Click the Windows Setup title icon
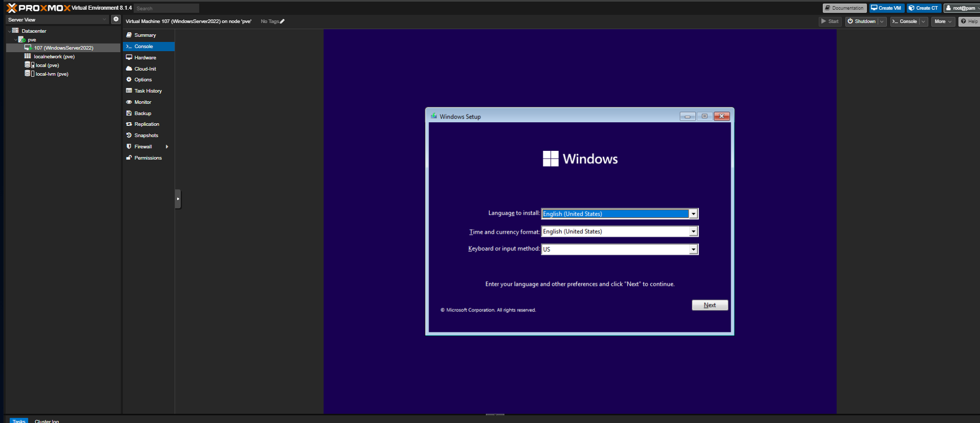This screenshot has width=980, height=423. [x=434, y=116]
